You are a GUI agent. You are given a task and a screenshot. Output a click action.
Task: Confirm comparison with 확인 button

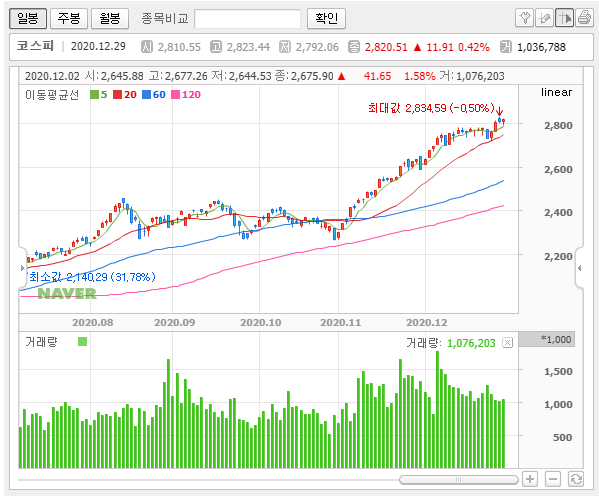[x=326, y=18]
